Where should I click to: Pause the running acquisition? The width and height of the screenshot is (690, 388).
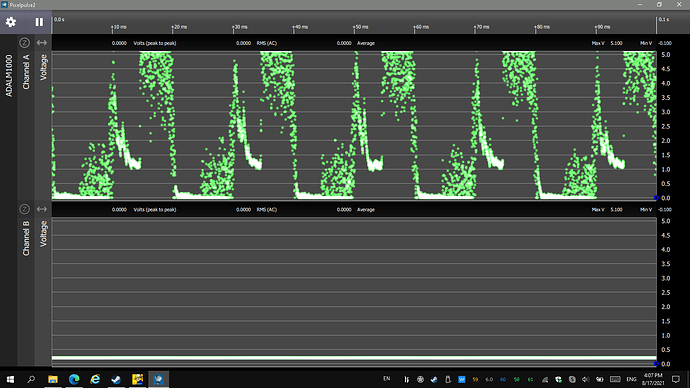point(39,22)
